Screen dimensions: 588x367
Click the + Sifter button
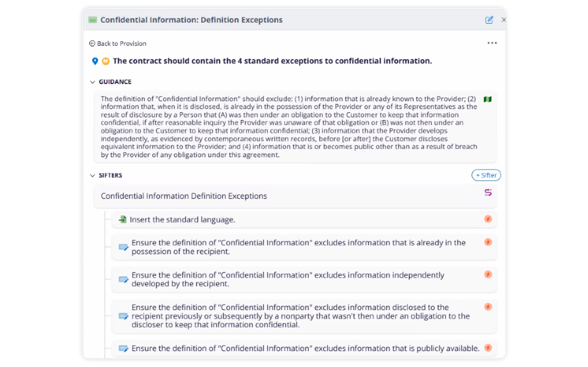tap(486, 175)
